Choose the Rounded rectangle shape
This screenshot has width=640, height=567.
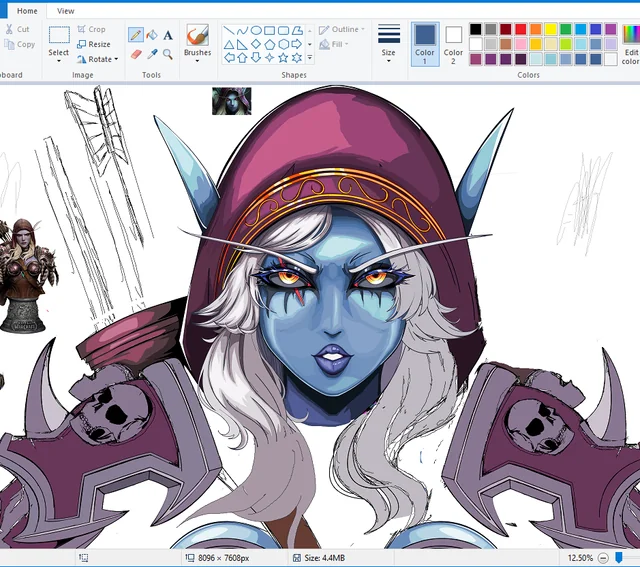coord(283,31)
